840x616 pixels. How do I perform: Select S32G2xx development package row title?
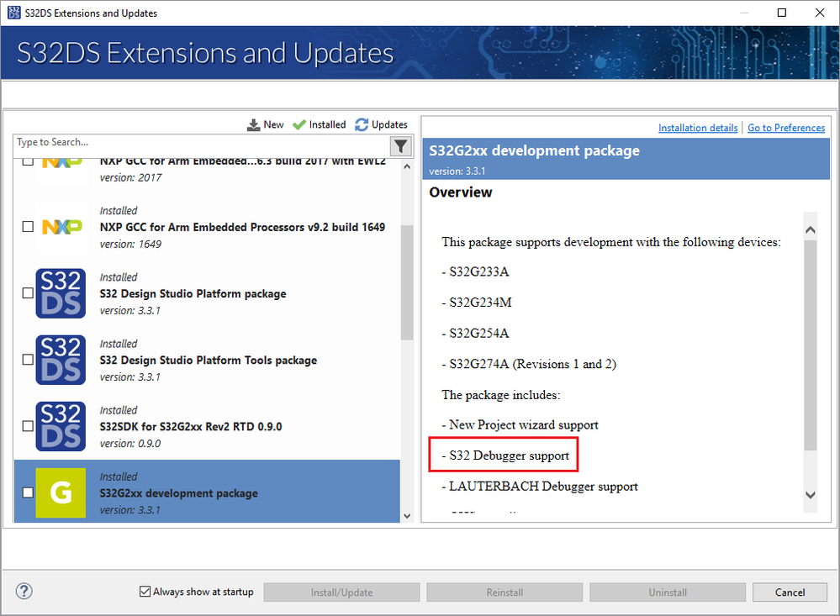point(178,492)
